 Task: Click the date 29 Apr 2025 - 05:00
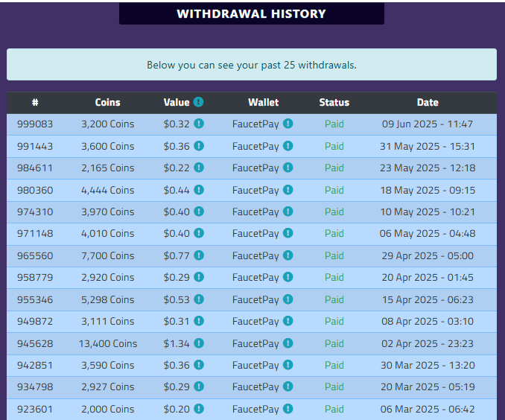(428, 255)
